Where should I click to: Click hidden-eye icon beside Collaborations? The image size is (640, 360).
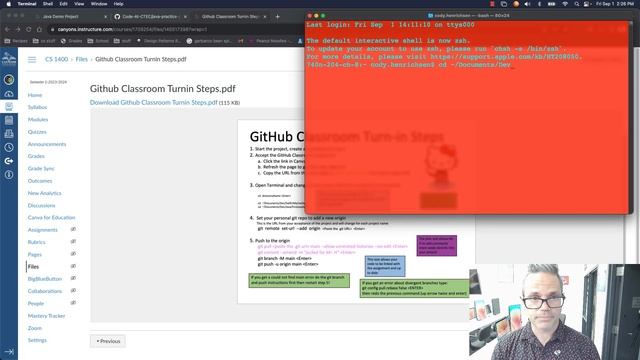point(73,291)
